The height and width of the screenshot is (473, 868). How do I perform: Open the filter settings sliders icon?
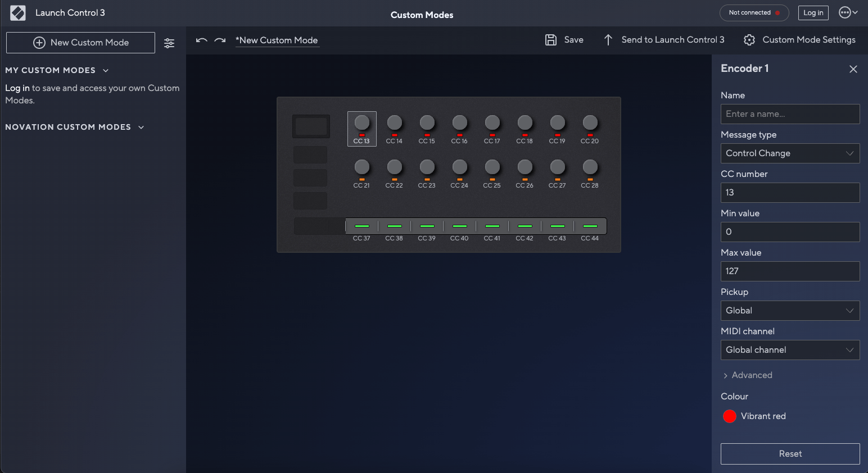coord(169,43)
